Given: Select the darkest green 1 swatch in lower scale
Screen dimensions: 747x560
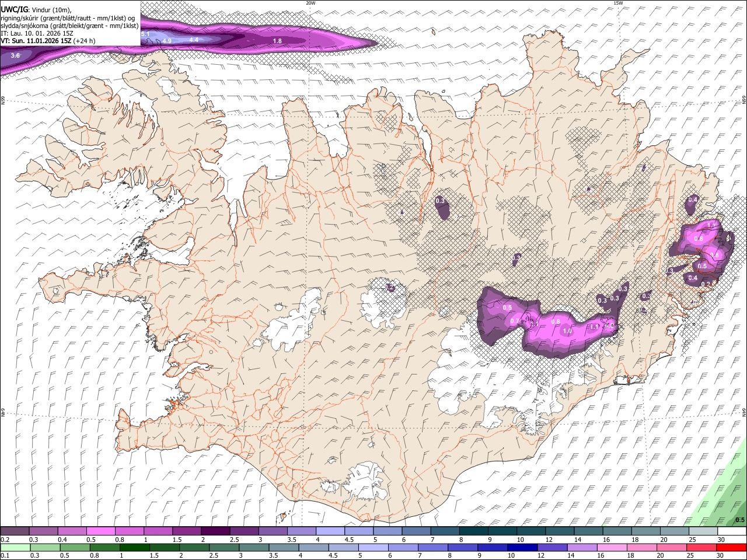Looking at the screenshot, I should pyautogui.click(x=135, y=547).
